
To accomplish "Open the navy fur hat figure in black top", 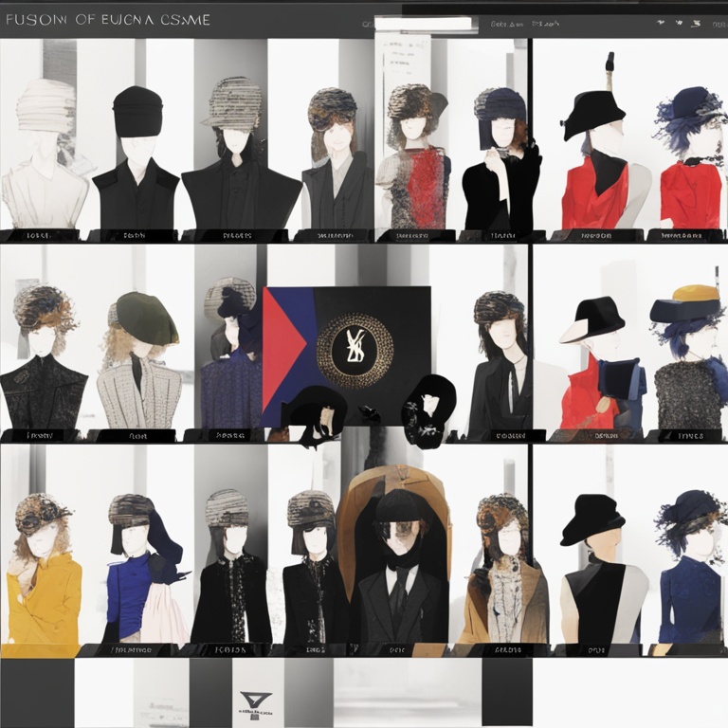I will [501, 158].
